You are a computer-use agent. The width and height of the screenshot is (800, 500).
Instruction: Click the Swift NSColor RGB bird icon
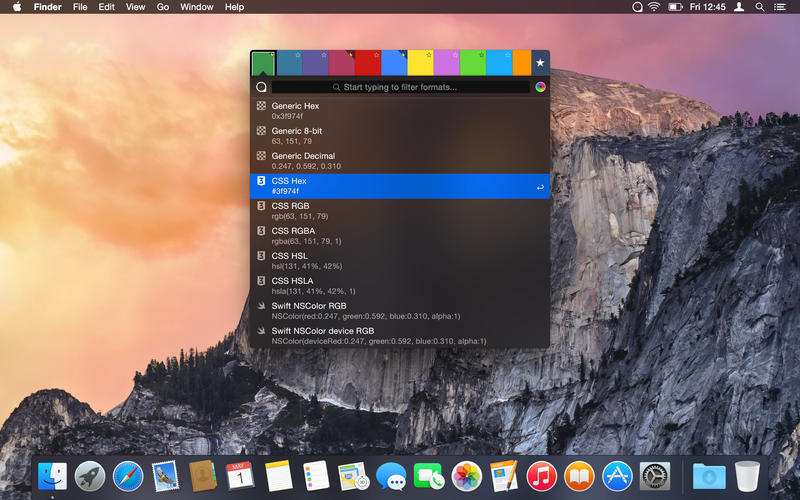click(x=261, y=306)
